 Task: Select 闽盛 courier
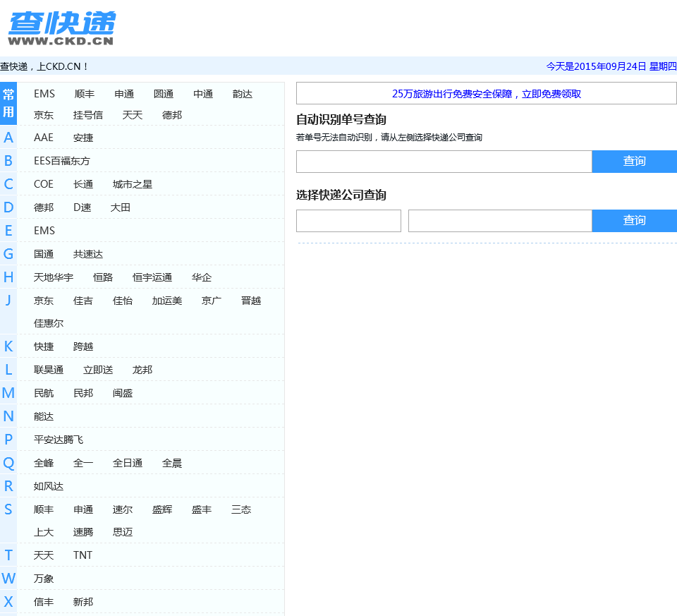click(x=123, y=393)
